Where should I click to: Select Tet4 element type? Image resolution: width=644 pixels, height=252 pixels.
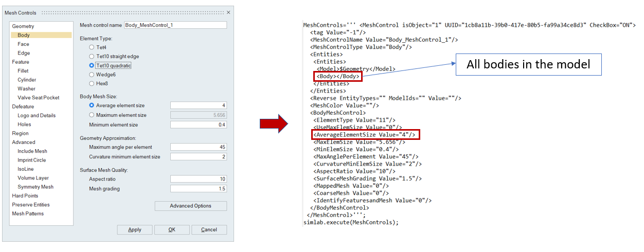(x=92, y=47)
